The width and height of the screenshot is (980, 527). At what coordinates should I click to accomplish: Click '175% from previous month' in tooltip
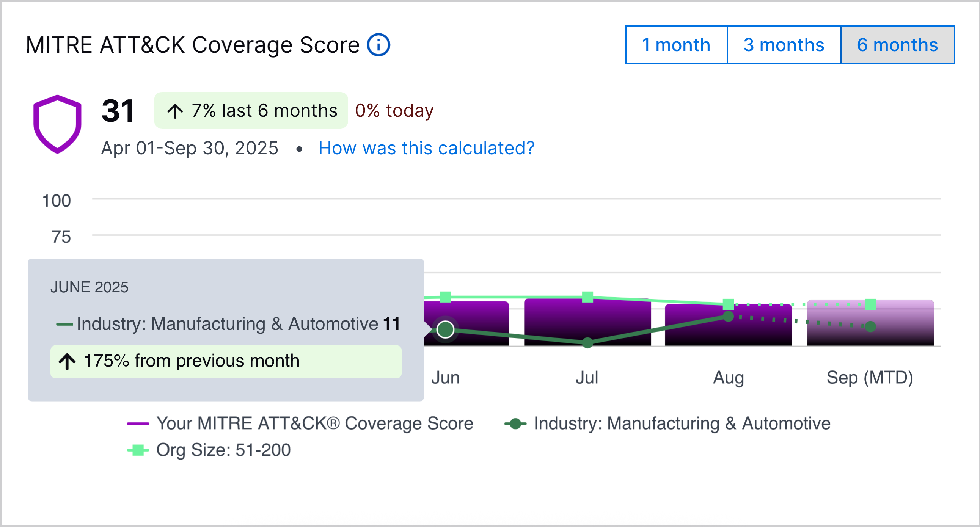(226, 361)
